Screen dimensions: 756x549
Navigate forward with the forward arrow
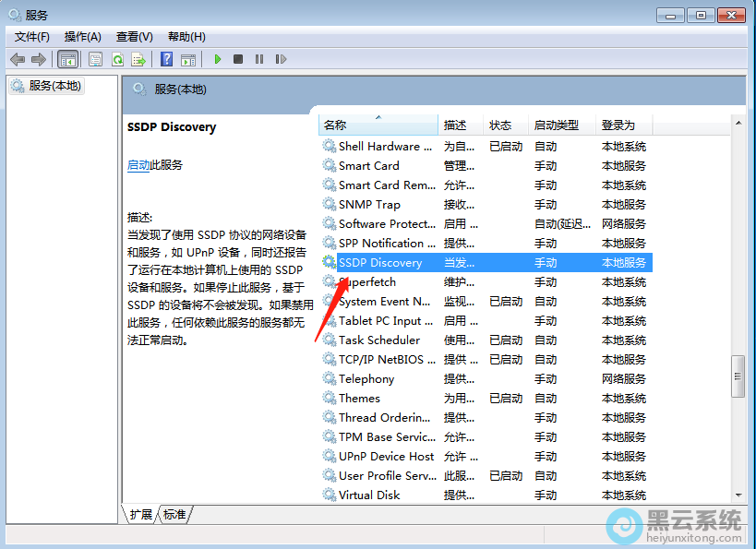tap(37, 59)
